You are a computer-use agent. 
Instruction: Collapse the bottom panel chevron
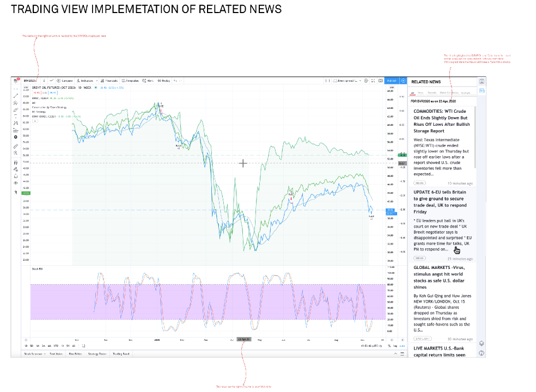(395, 354)
